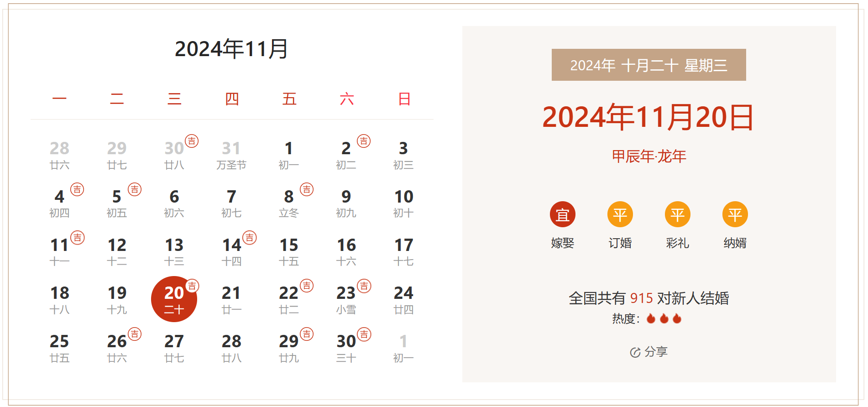Click the 2024年11月 month title
868x407 pixels.
231,49
